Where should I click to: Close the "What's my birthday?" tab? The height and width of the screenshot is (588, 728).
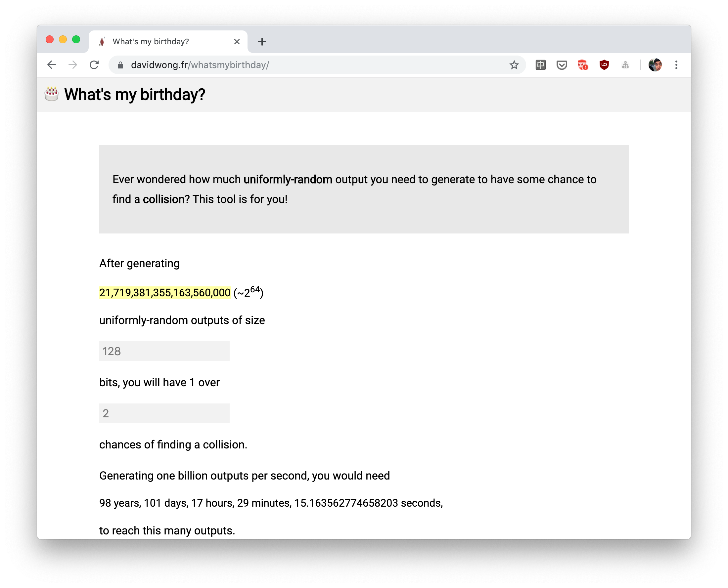(x=237, y=42)
